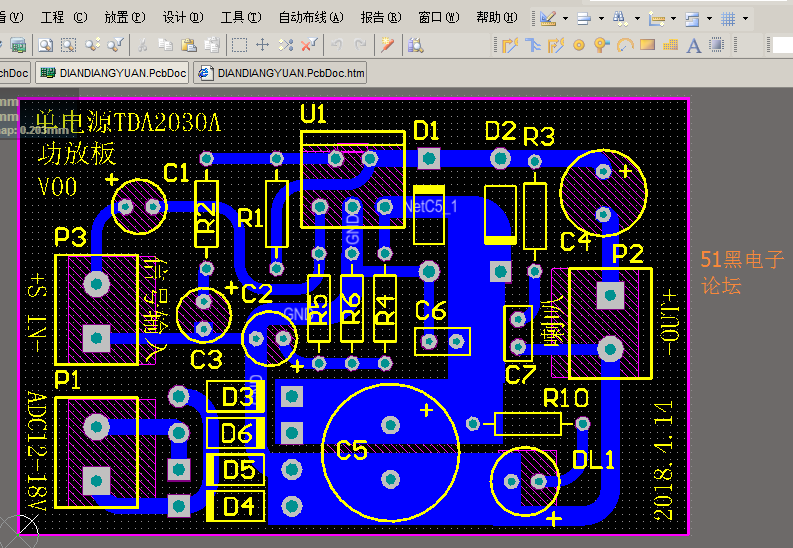Image resolution: width=793 pixels, height=548 pixels.
Task: Select the Place Polygon Pour tool
Action: 671,45
